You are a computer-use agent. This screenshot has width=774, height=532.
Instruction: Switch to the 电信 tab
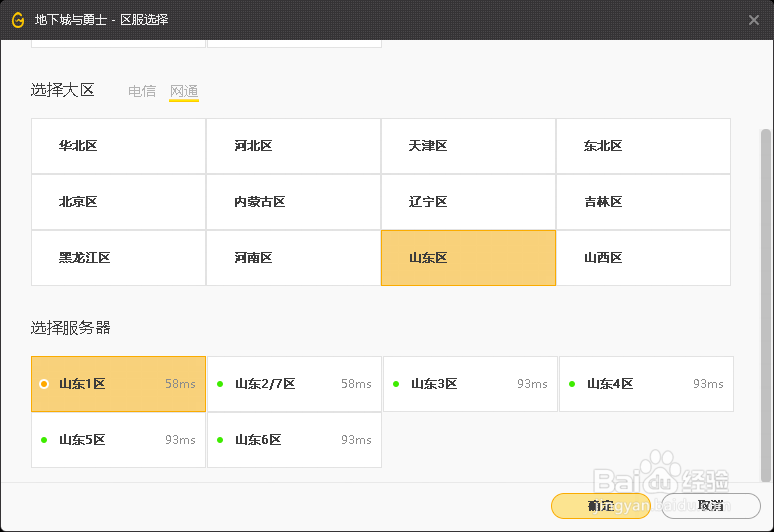[x=142, y=91]
